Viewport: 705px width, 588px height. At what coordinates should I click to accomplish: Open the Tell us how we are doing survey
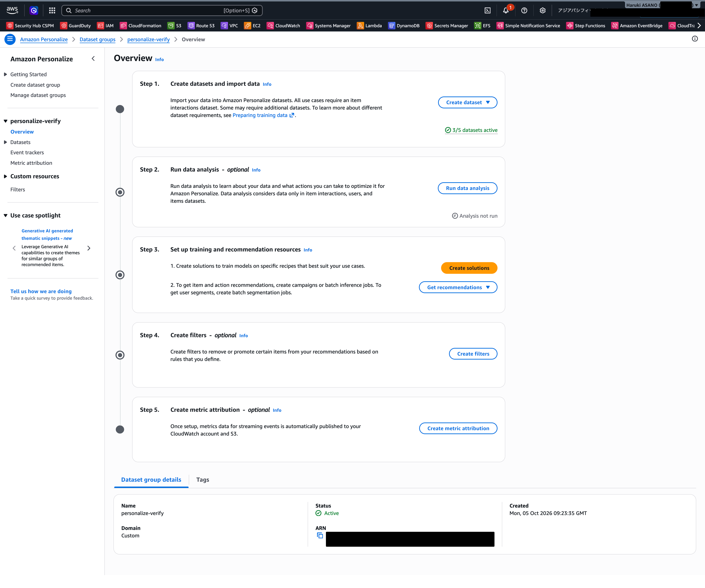coord(41,291)
